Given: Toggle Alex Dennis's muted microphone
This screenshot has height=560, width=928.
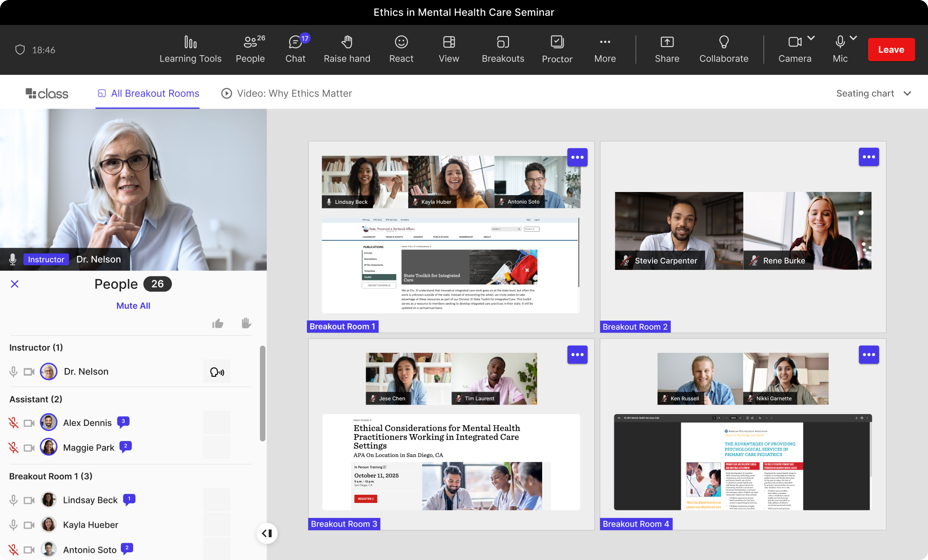Looking at the screenshot, I should pos(14,423).
